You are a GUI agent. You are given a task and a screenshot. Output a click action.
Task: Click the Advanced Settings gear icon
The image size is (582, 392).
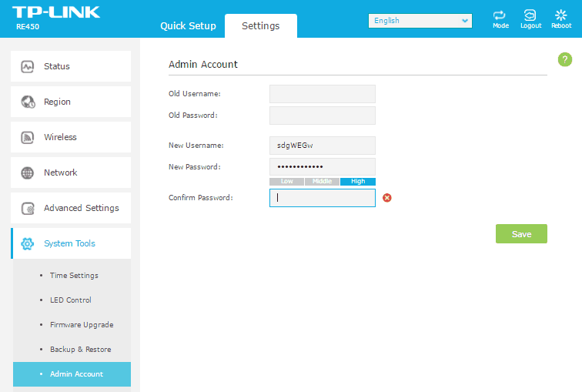pos(28,208)
